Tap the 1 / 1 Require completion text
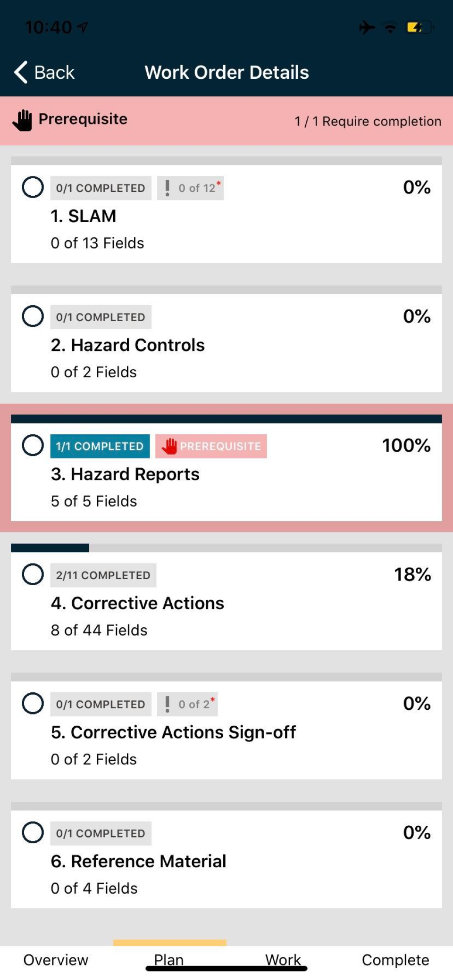The width and height of the screenshot is (453, 980). pyautogui.click(x=368, y=121)
